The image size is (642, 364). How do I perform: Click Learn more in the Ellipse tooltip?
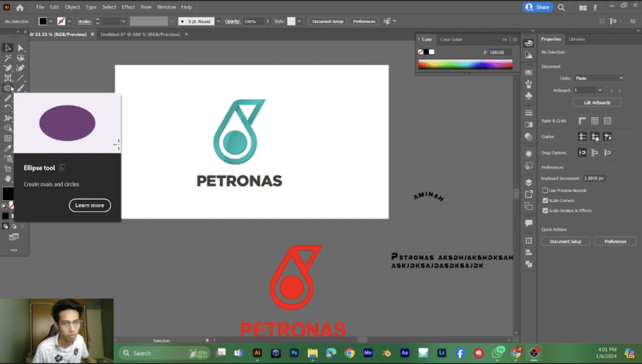[x=90, y=205]
